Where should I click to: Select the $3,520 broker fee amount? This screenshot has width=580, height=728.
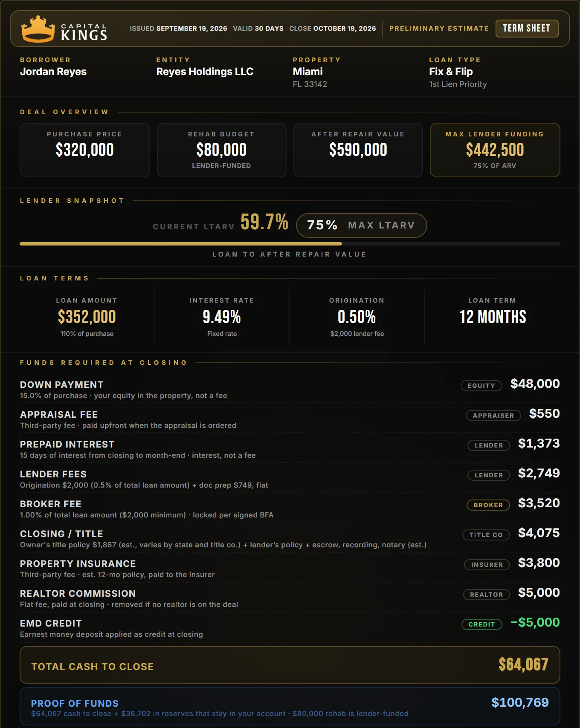[539, 503]
